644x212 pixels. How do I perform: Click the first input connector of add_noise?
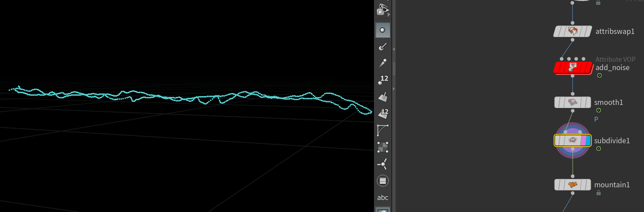pyautogui.click(x=561, y=59)
